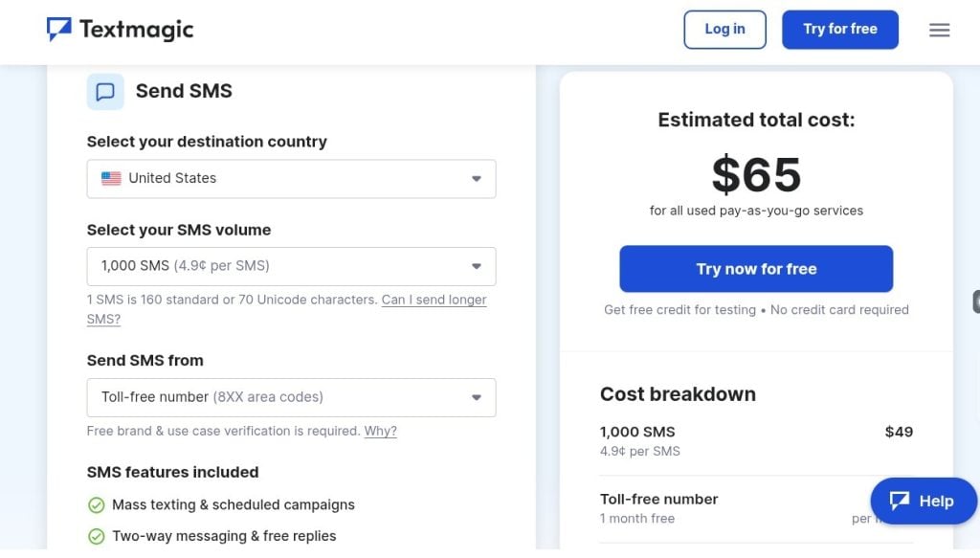Click the United States flag icon
Screen dimensions: 980x558
coord(111,178)
